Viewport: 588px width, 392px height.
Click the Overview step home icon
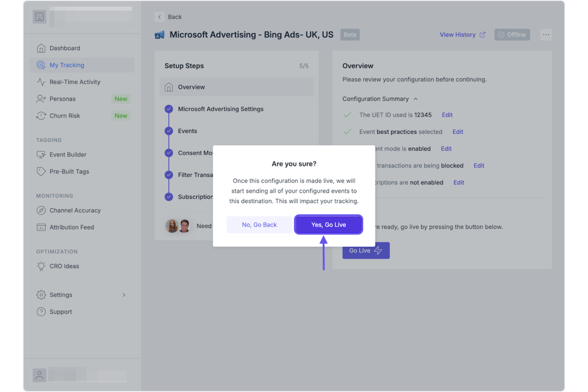click(x=169, y=87)
